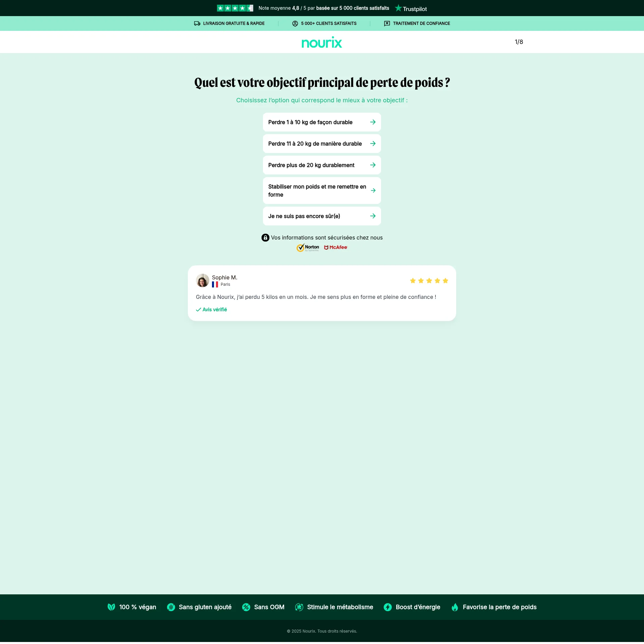Pick 'Perdre plus de 20 kg durablement'
Screen dimensions: 644x644
tap(322, 165)
